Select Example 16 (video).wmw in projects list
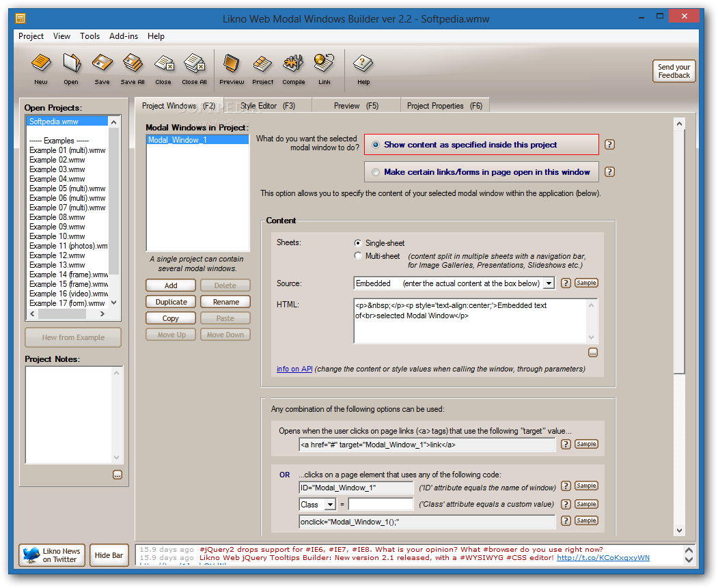The image size is (718, 588). 68,294
